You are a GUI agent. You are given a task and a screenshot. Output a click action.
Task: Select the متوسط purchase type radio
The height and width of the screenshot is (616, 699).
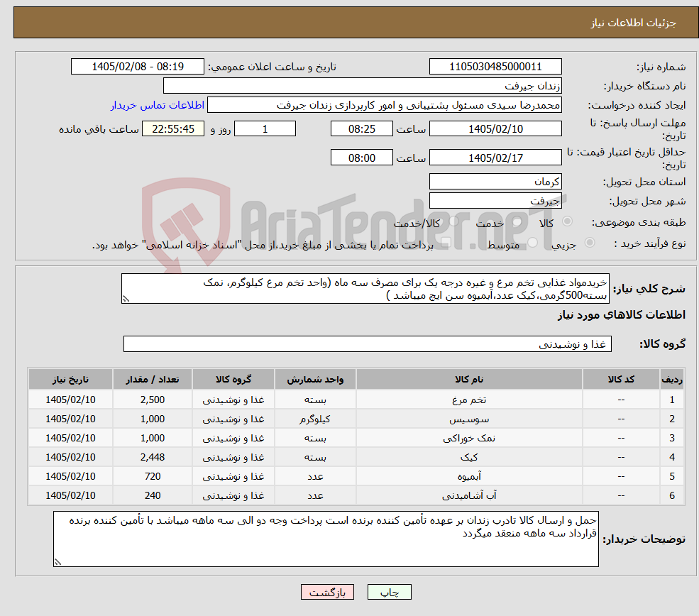pyautogui.click(x=532, y=243)
